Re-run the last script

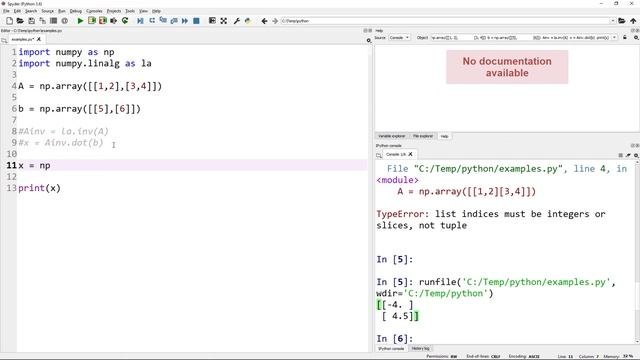point(125,20)
